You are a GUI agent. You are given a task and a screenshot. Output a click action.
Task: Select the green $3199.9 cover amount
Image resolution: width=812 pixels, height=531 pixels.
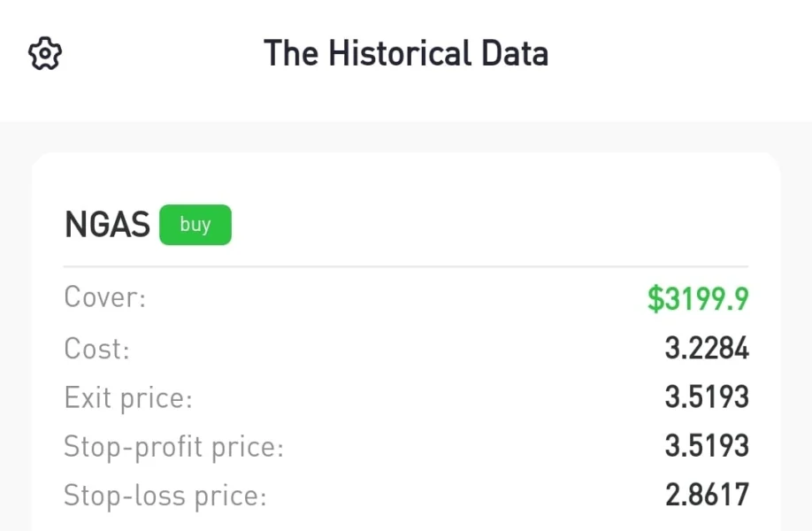pos(698,298)
